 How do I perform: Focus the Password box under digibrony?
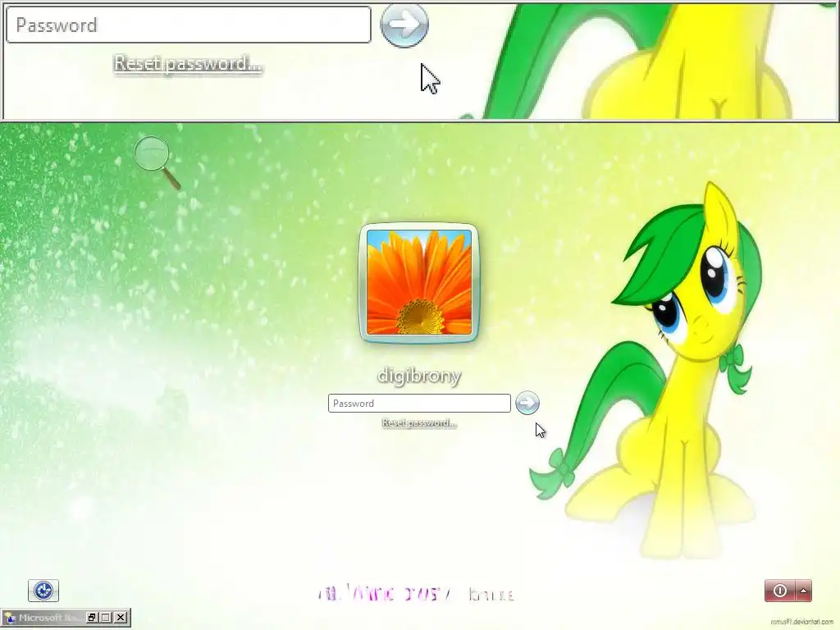click(419, 404)
